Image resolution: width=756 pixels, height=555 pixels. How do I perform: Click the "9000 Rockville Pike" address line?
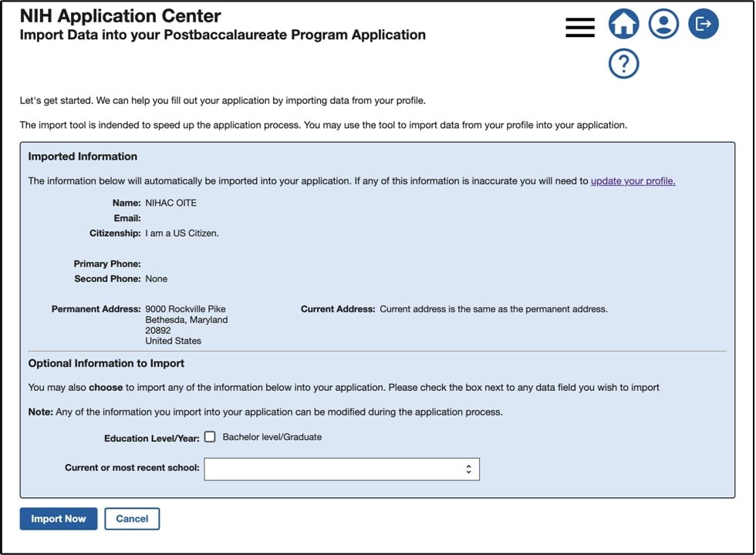[185, 309]
